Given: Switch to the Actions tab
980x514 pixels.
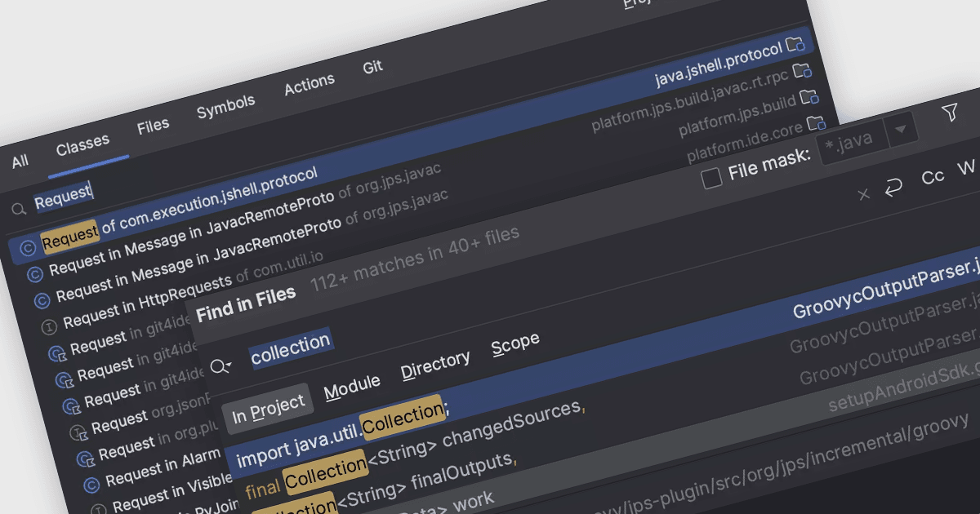Looking at the screenshot, I should pyautogui.click(x=310, y=84).
